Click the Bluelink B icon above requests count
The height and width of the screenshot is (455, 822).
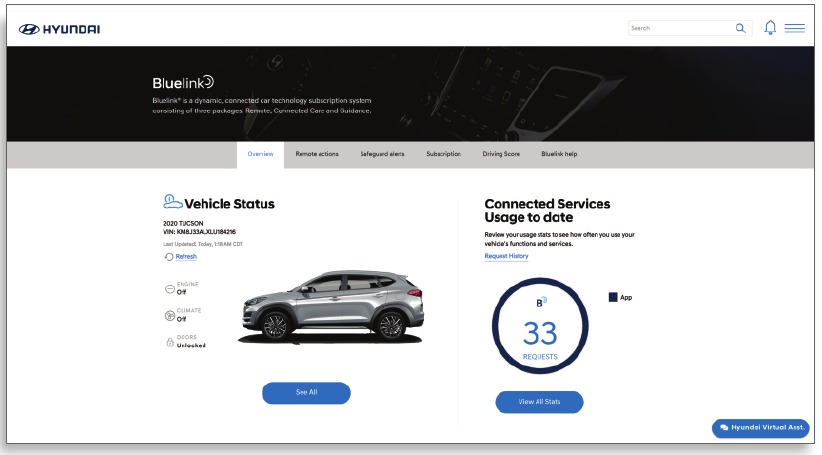point(541,301)
